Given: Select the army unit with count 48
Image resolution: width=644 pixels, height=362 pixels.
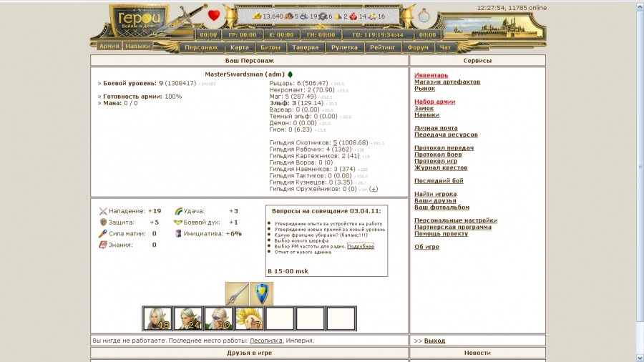Looking at the screenshot, I should pos(157,318).
